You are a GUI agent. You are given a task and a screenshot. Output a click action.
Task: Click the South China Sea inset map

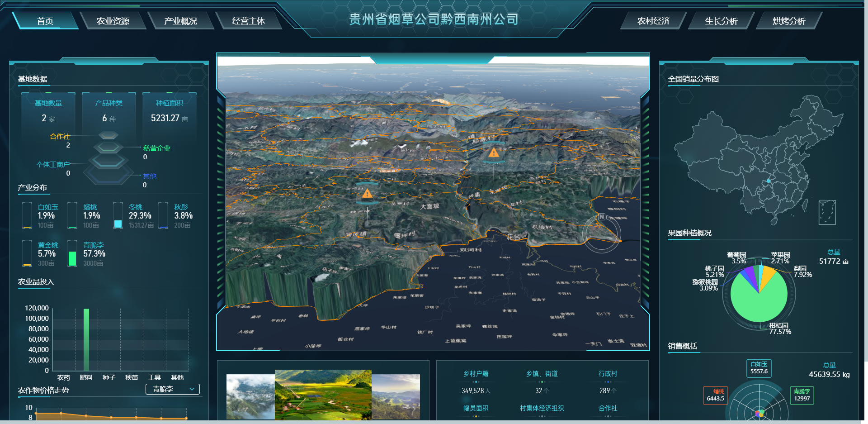pyautogui.click(x=827, y=212)
